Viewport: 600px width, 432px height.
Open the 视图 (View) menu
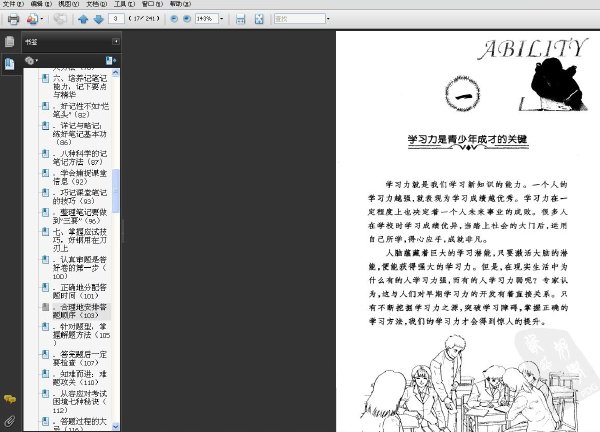68,4
